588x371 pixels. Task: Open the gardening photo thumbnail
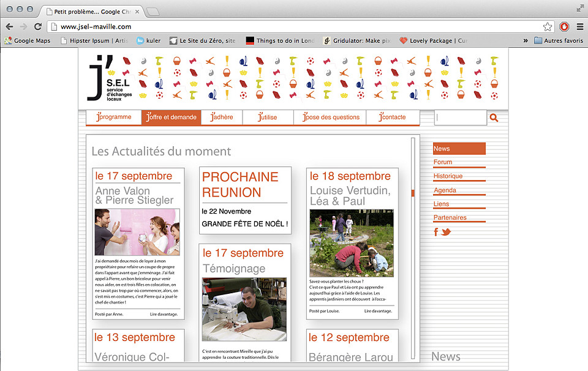[x=352, y=243]
